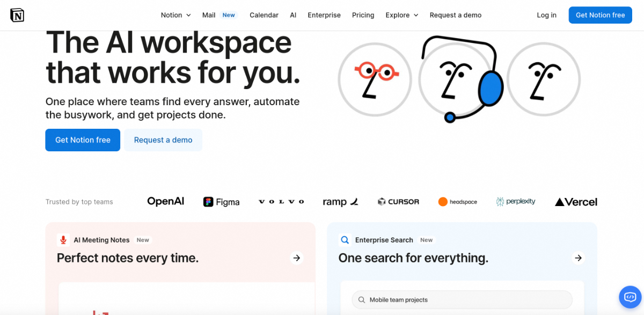Go to the Calendar menu item
This screenshot has height=315, width=644.
pos(264,15)
